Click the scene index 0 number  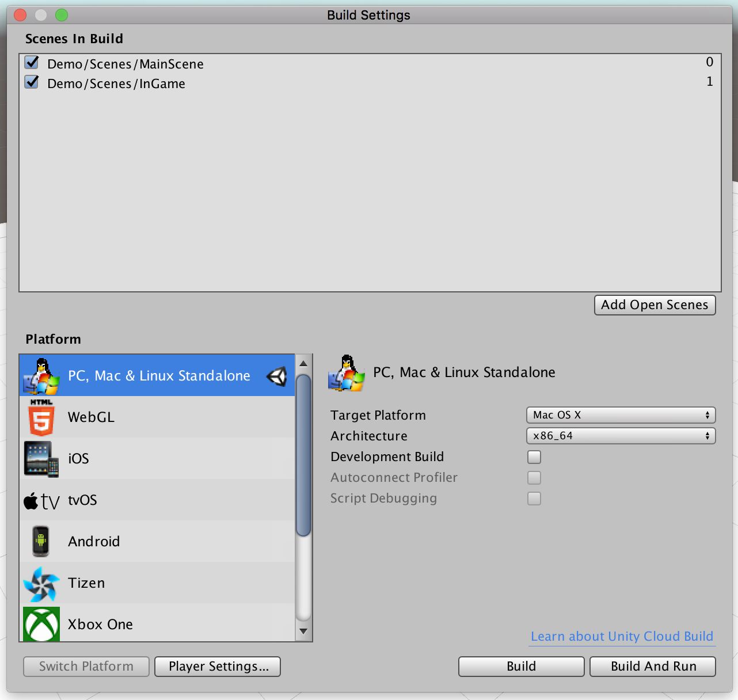[x=710, y=62]
